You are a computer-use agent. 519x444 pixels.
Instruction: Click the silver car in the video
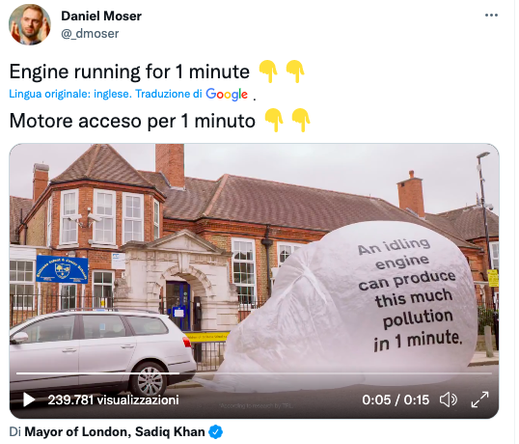coord(102,350)
